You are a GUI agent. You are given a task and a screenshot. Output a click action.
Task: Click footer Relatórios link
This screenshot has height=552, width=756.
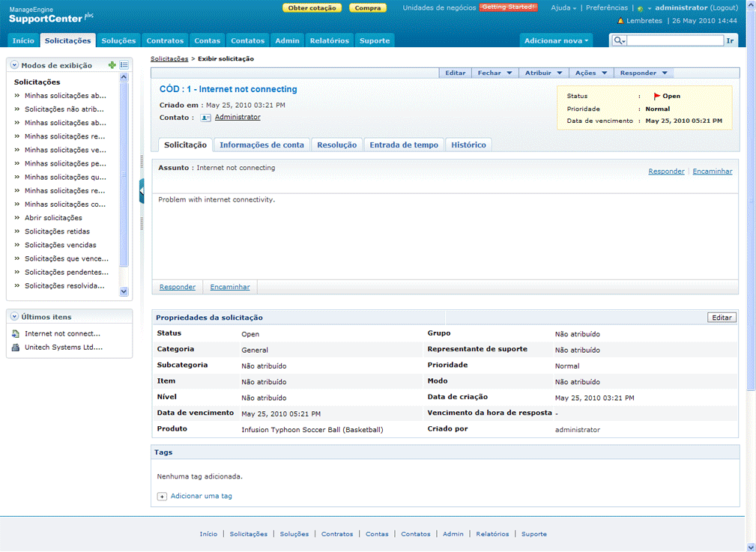[x=492, y=534]
